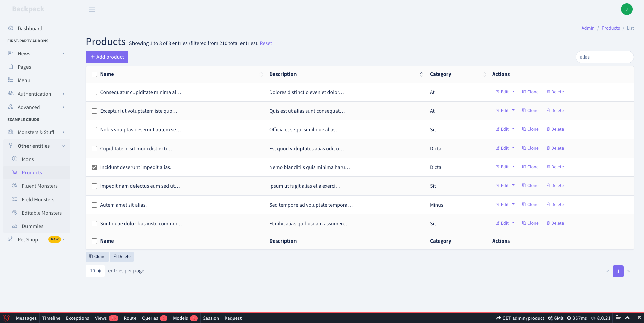Image resolution: width=644 pixels, height=323 pixels.
Task: Open the Views debugbar tab
Action: 106,318
